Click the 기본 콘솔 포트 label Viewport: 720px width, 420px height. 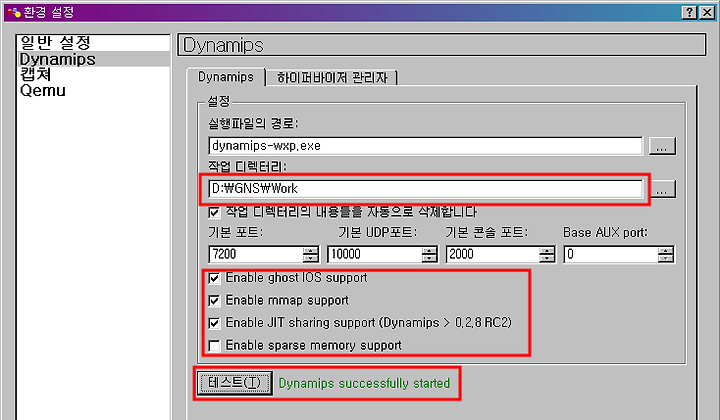click(x=487, y=233)
